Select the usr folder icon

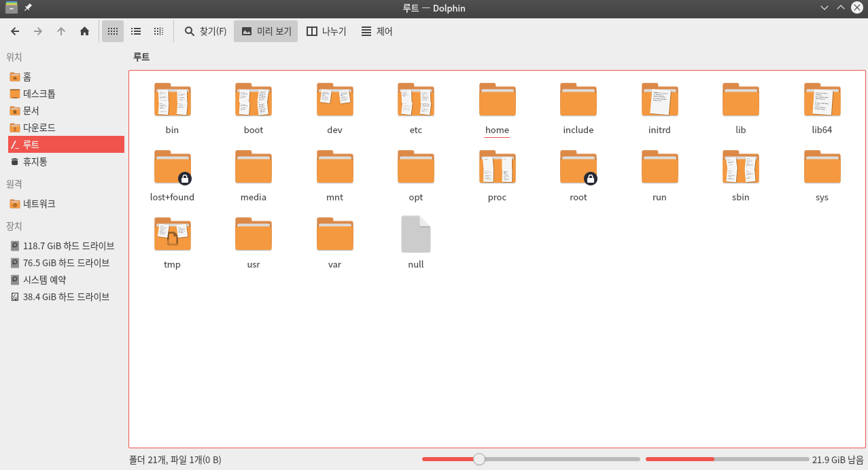(x=254, y=234)
